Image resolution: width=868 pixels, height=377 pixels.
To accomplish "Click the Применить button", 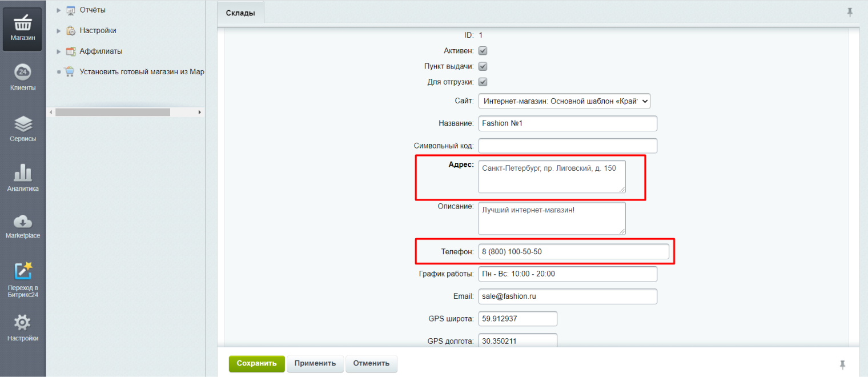I will 315,363.
